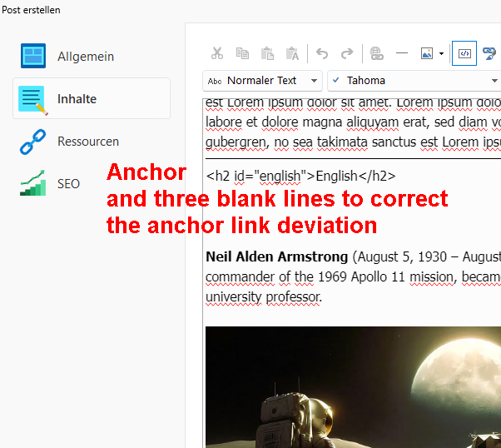
Task: Click in the h2 English anchor line
Action: [x=300, y=176]
